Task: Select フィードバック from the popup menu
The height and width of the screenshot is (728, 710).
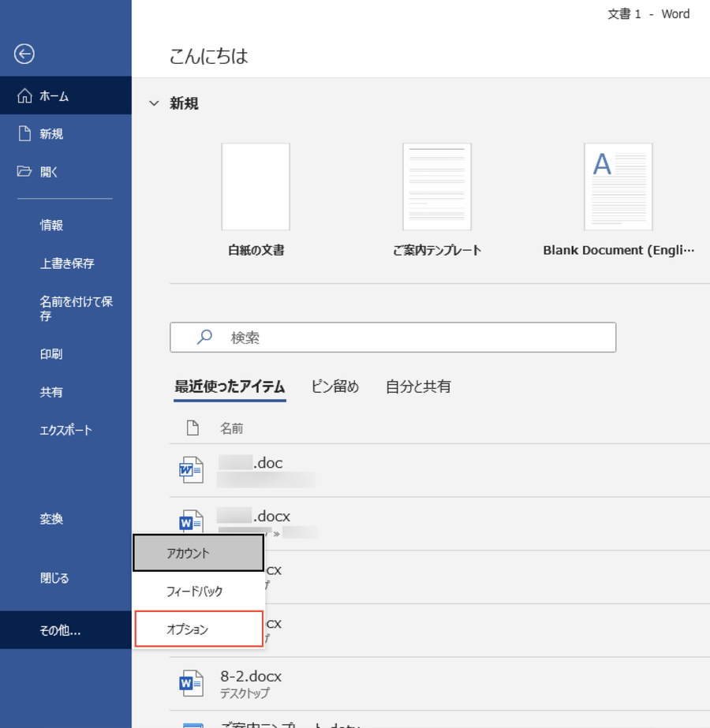Action: point(199,591)
